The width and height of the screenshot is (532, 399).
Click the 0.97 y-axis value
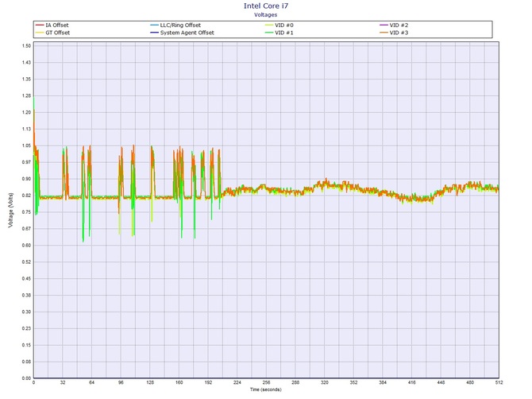(x=26, y=162)
